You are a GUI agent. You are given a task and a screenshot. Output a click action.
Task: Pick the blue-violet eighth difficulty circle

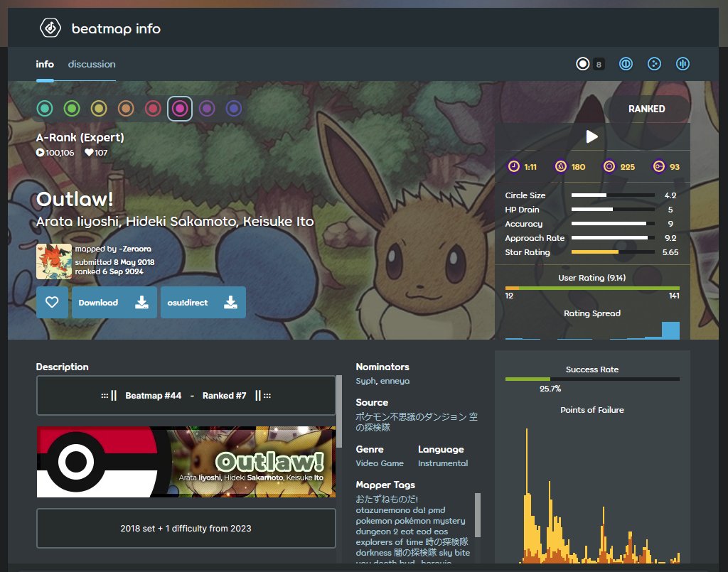click(233, 109)
